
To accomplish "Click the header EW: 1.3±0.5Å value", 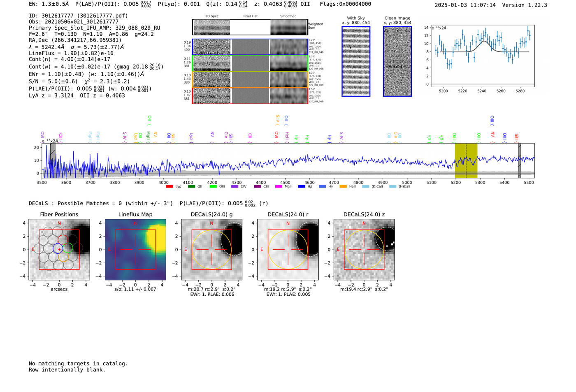I will point(49,4).
